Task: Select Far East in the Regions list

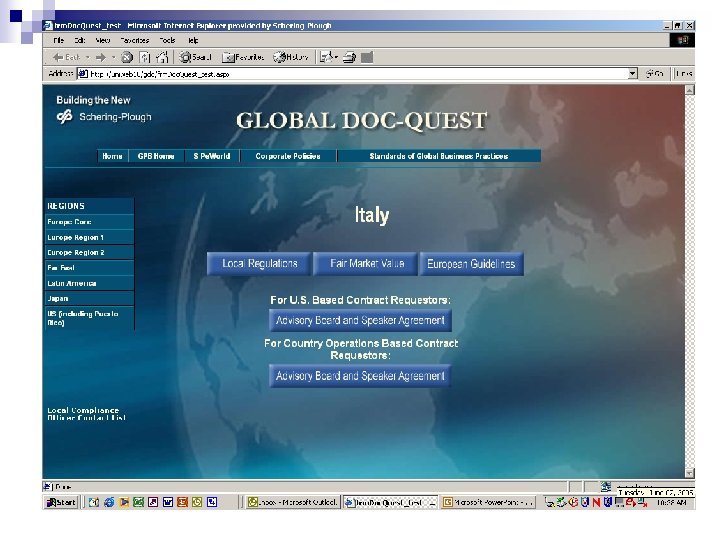Action: [89, 268]
